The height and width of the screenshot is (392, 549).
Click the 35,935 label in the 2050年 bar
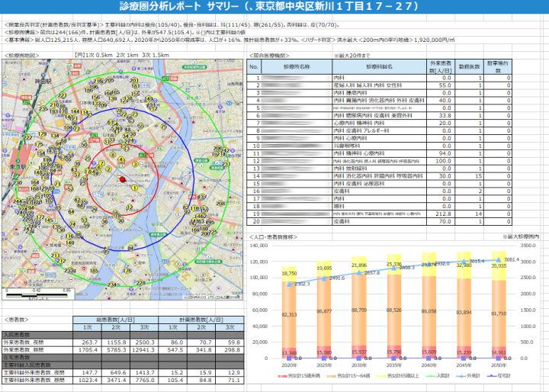(499, 266)
